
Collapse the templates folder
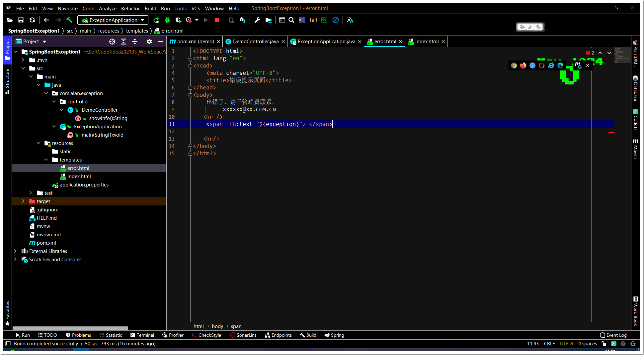46,160
